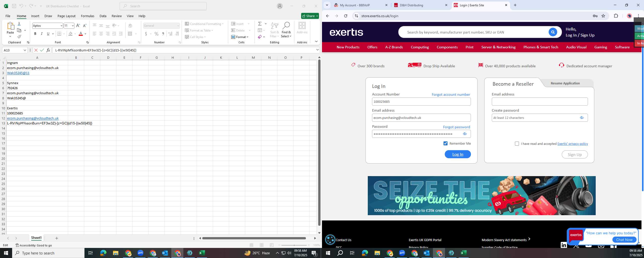Reload the Exertis page

[x=346, y=16]
